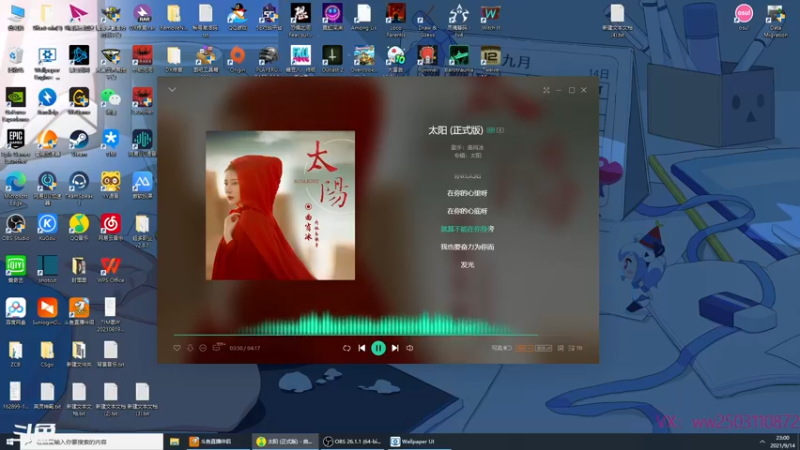Open TeamSpeak desktop shortcut
The width and height of the screenshot is (800, 450).
(x=79, y=188)
